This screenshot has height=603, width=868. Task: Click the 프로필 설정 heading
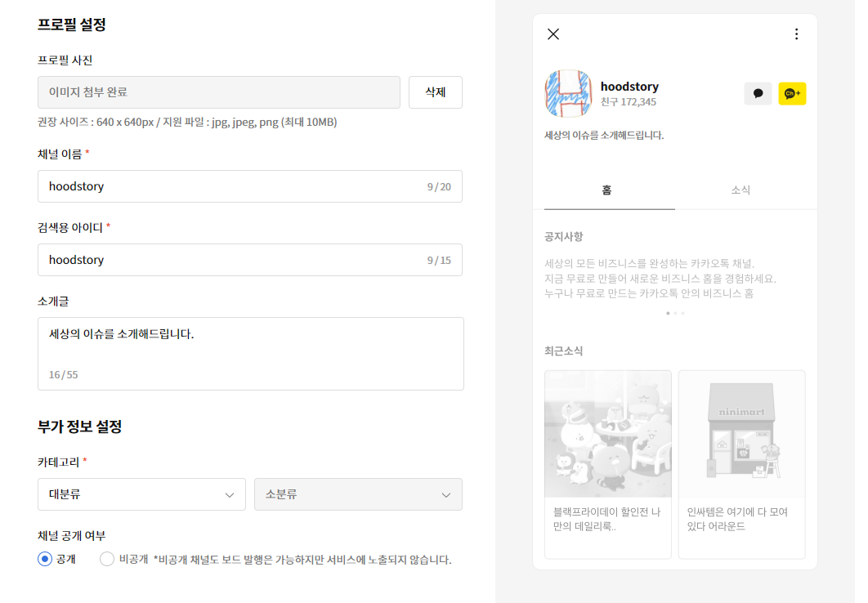pos(71,25)
